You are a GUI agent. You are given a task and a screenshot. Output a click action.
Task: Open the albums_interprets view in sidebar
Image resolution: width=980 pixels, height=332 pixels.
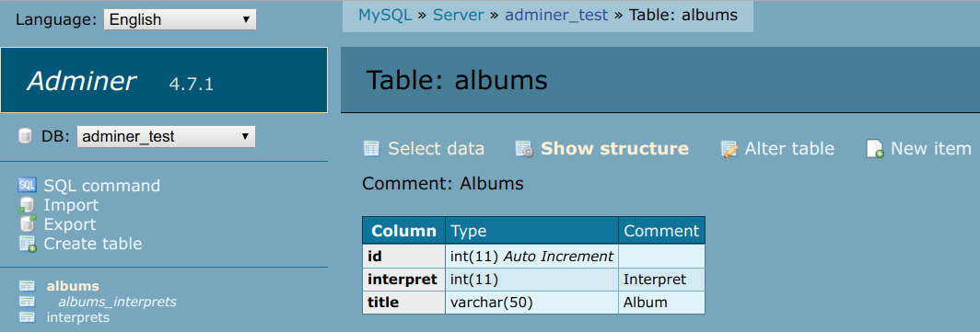(x=118, y=302)
